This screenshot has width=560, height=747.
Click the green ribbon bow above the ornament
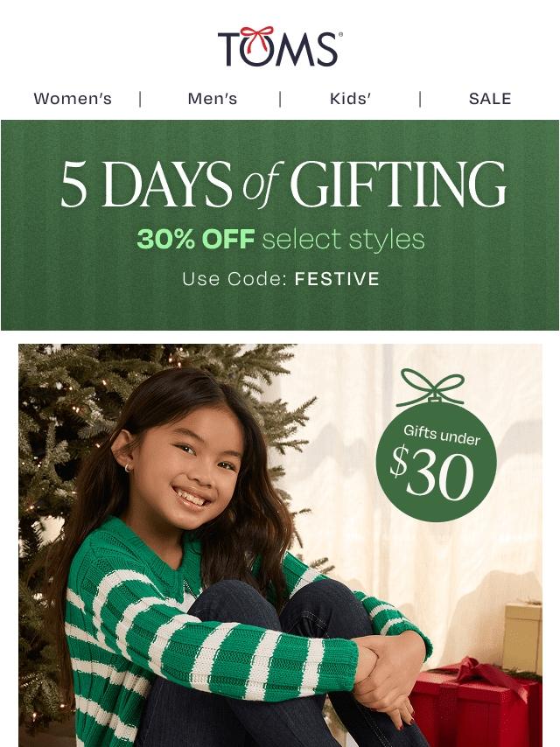pos(431,386)
